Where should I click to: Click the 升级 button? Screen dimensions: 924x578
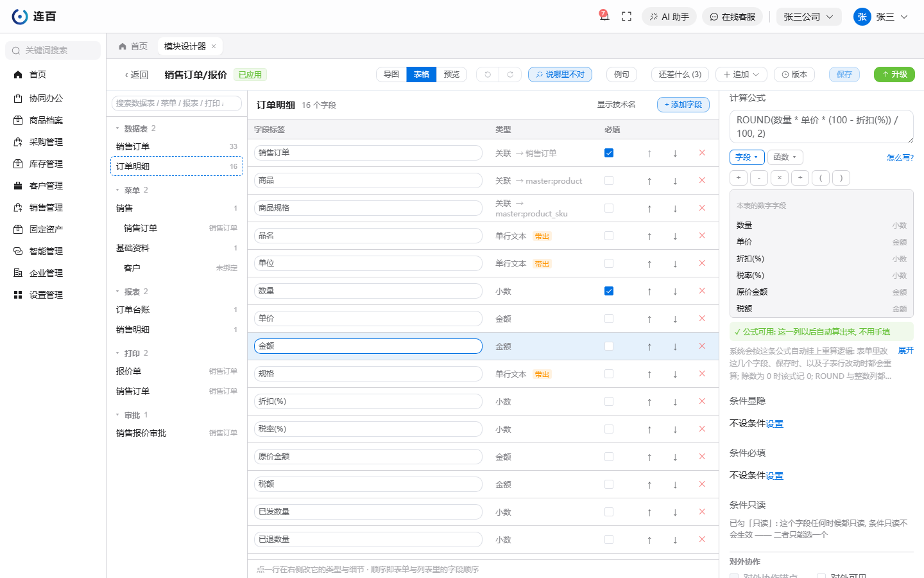pos(894,74)
